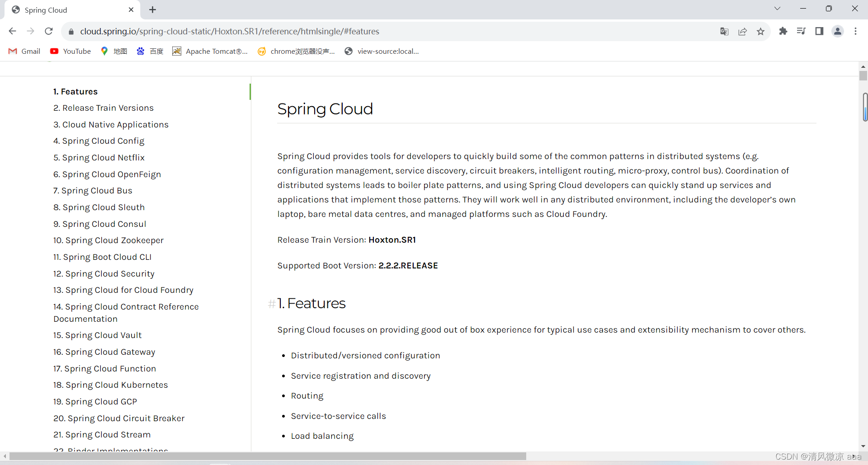Go to 2. Release Train Versions
868x465 pixels.
[x=104, y=108]
